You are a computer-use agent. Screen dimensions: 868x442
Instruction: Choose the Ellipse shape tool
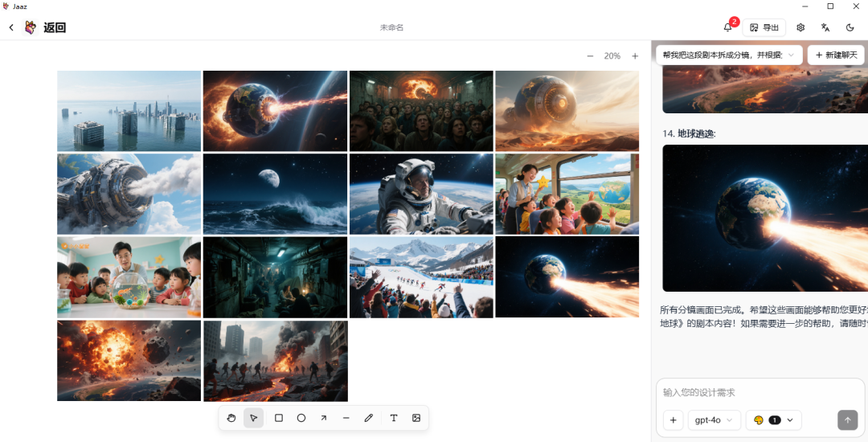[301, 418]
